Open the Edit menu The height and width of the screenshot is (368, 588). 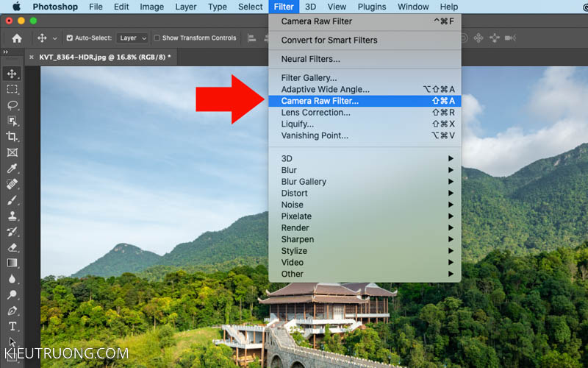[x=121, y=7]
